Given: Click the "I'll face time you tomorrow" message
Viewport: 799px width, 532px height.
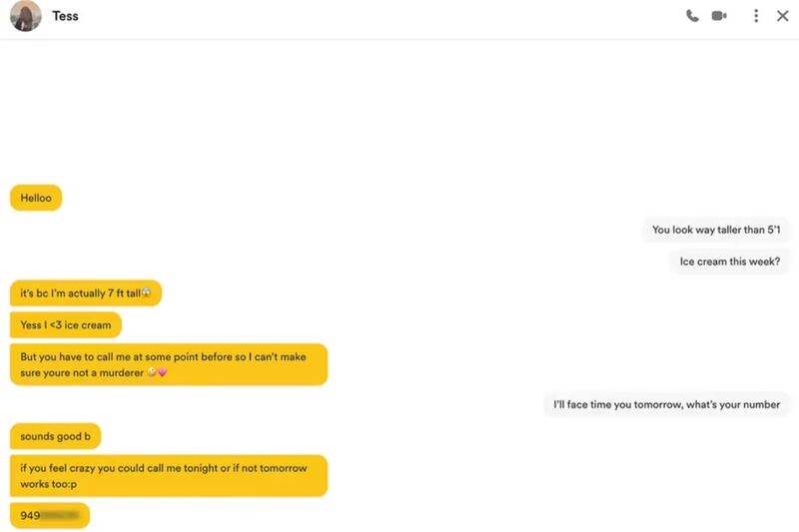Looking at the screenshot, I should pyautogui.click(x=667, y=405).
